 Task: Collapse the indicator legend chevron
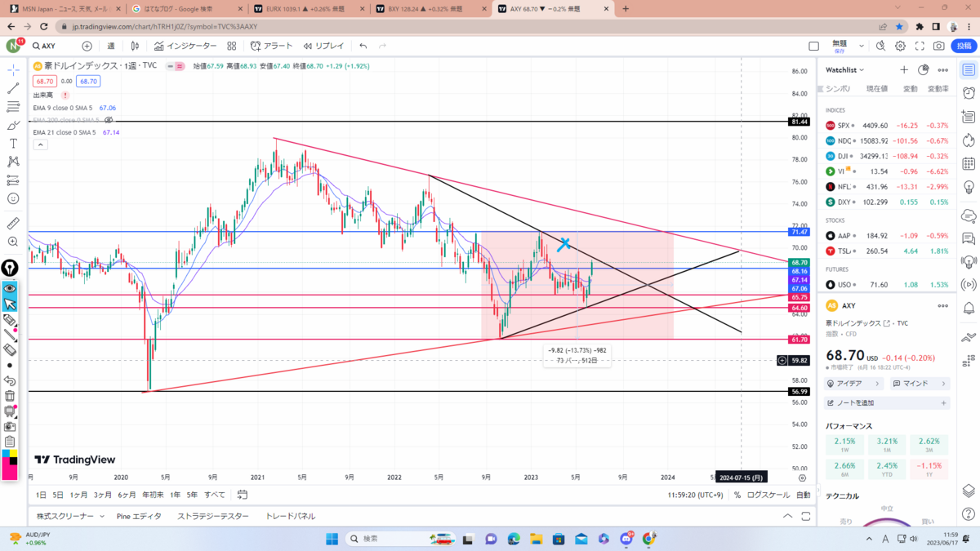[x=40, y=144]
